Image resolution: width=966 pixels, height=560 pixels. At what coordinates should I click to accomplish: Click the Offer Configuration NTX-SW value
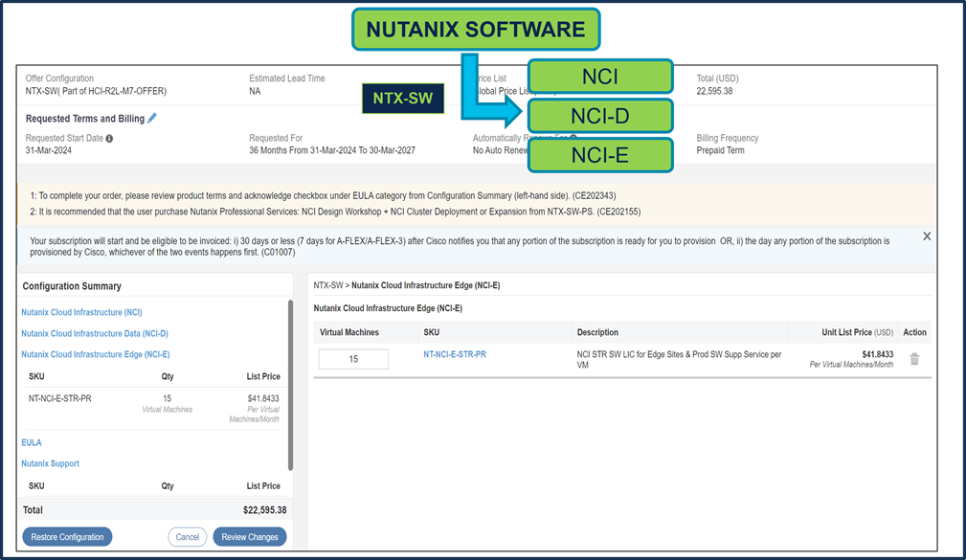pyautogui.click(x=96, y=91)
